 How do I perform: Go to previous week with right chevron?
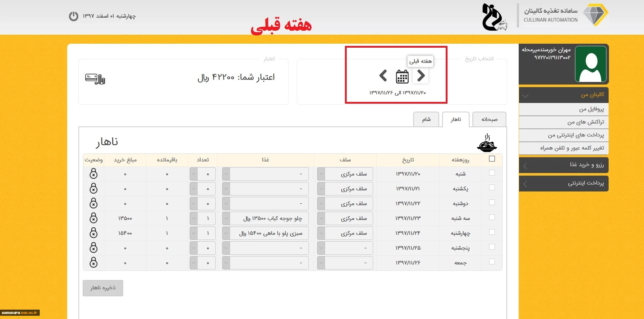[x=421, y=76]
